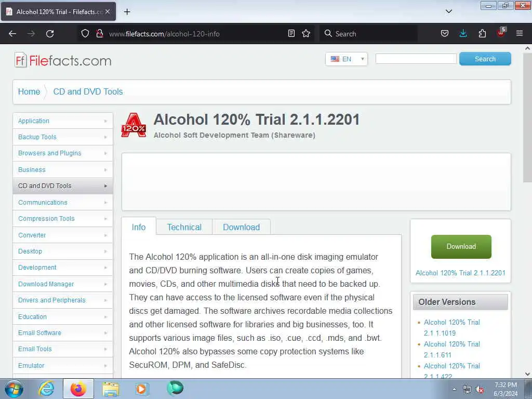Open Alcohol 120% Trial 2.1.1.2201 link

pyautogui.click(x=460, y=273)
